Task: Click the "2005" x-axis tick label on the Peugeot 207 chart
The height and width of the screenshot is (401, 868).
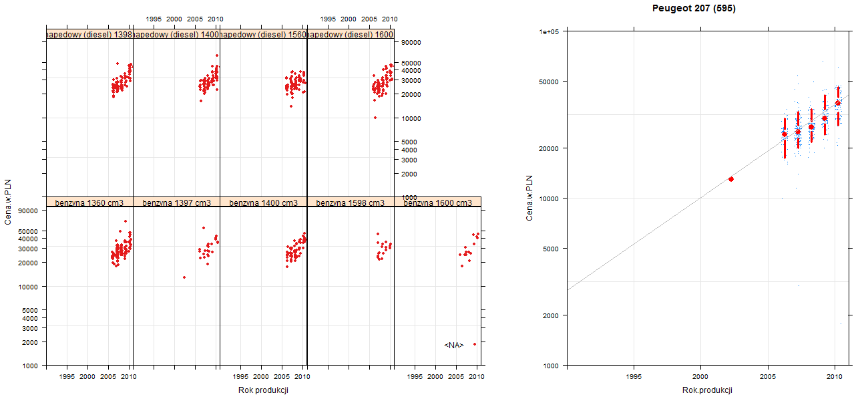Action: pyautogui.click(x=768, y=378)
